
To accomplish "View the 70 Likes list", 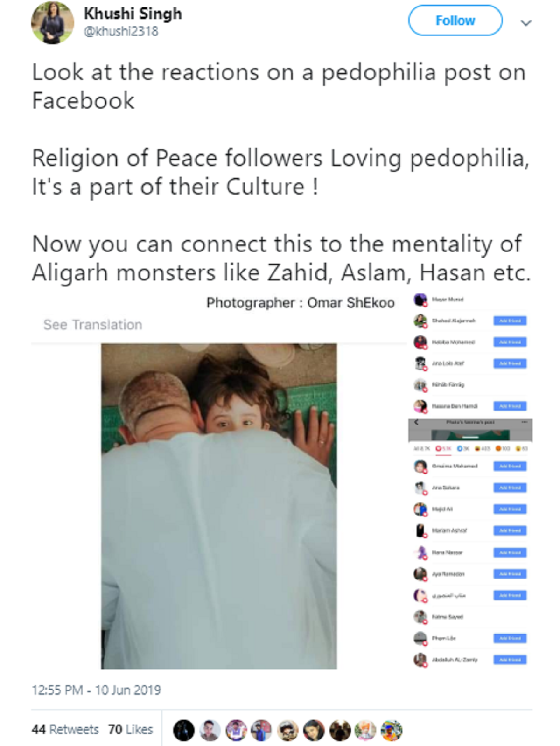I will 130,729.
